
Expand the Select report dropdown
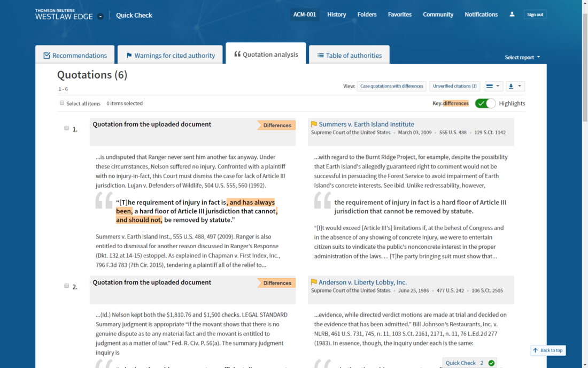click(522, 57)
